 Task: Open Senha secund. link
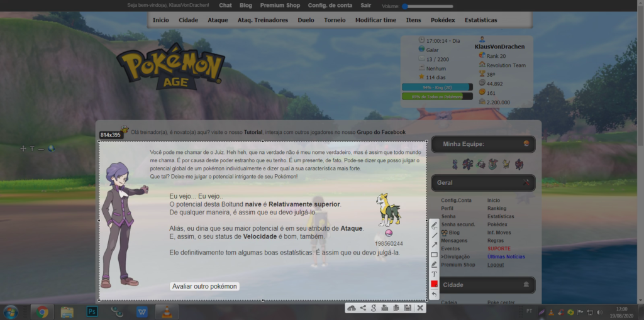(458, 224)
